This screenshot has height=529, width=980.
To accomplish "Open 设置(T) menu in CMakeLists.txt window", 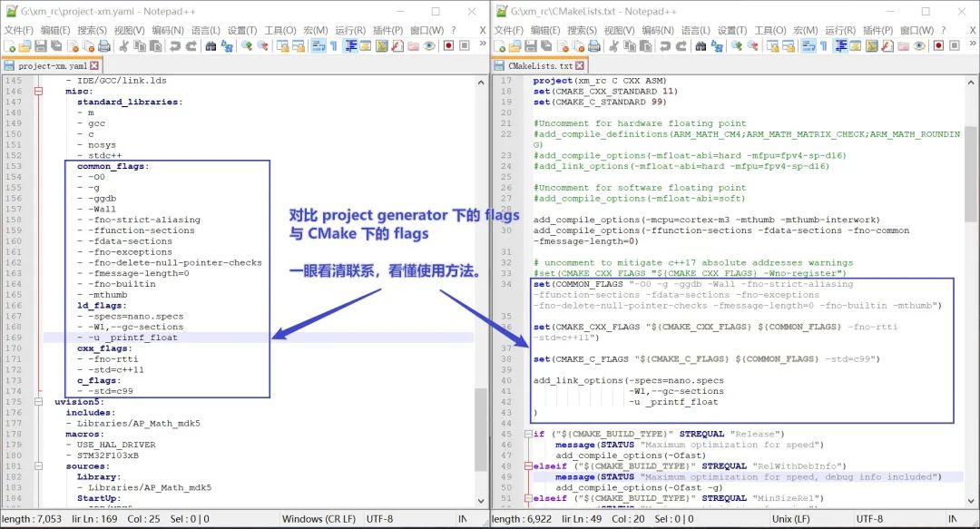I will pos(732,30).
